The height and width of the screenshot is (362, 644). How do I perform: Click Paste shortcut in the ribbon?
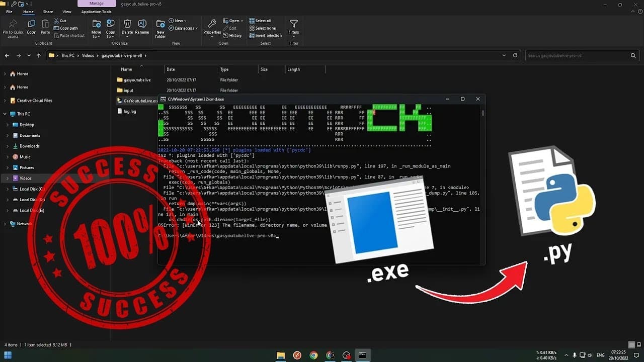69,36
